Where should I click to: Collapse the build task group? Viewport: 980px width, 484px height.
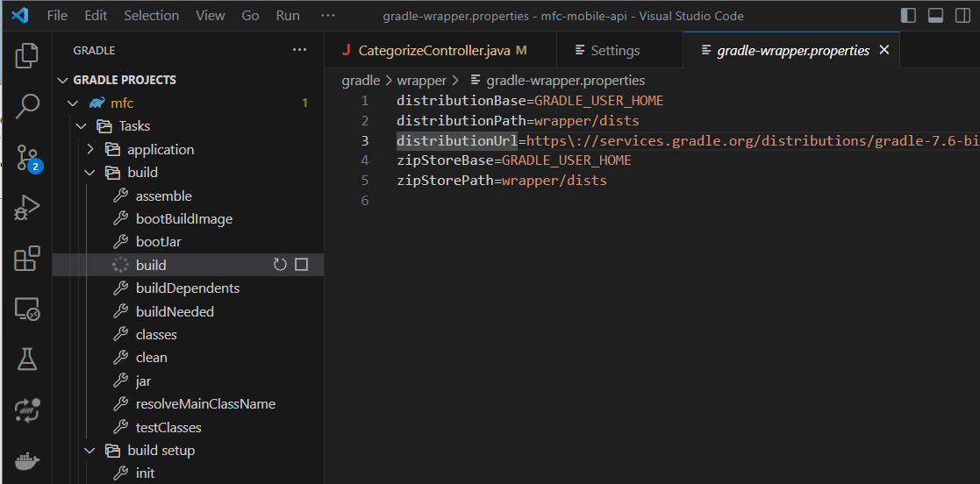click(x=90, y=173)
